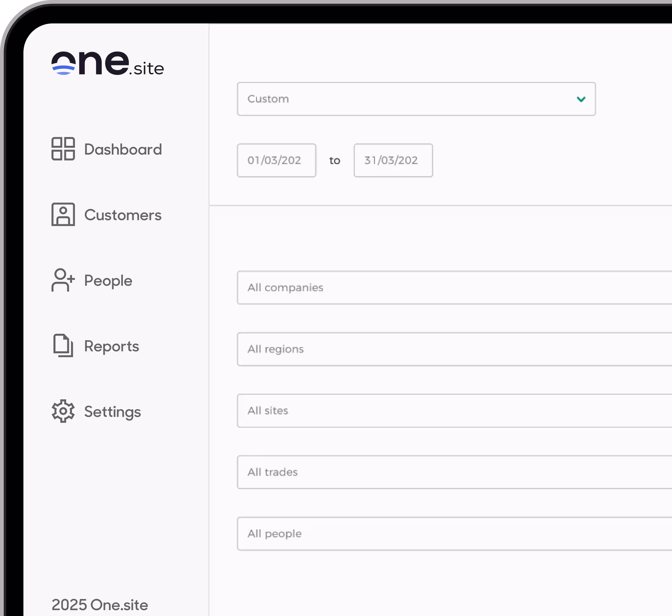Expand the All regions filter
Viewport: 672px width, 616px height.
click(453, 349)
